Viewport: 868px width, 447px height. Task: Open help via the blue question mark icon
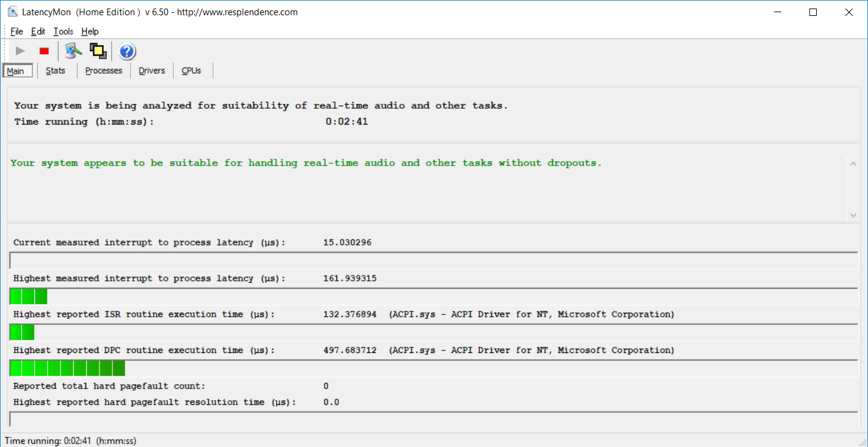coord(127,51)
